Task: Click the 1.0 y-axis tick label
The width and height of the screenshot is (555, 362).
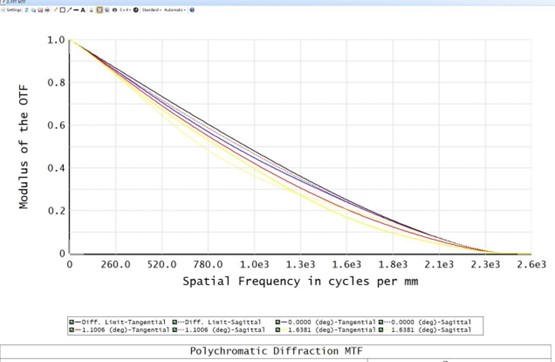Action: pyautogui.click(x=56, y=40)
